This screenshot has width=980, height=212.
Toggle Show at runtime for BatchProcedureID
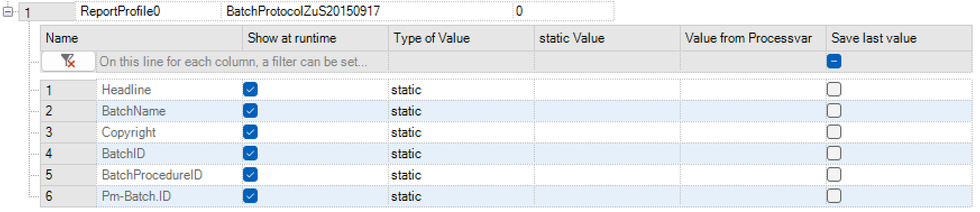(250, 174)
